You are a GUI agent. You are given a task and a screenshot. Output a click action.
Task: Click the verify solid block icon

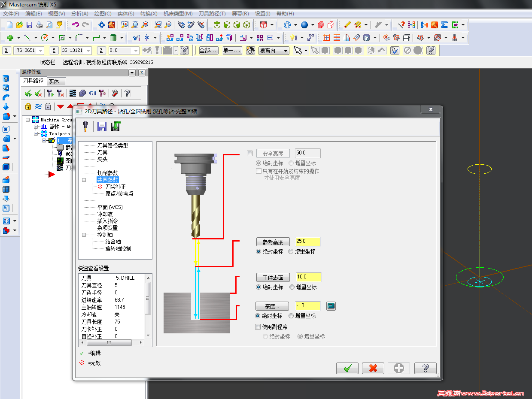[82, 93]
